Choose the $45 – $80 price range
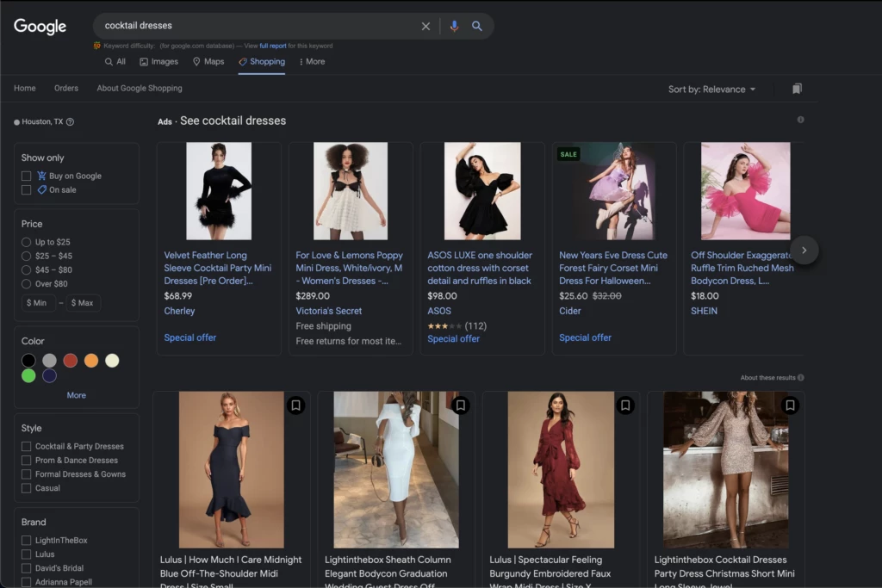 tap(26, 269)
